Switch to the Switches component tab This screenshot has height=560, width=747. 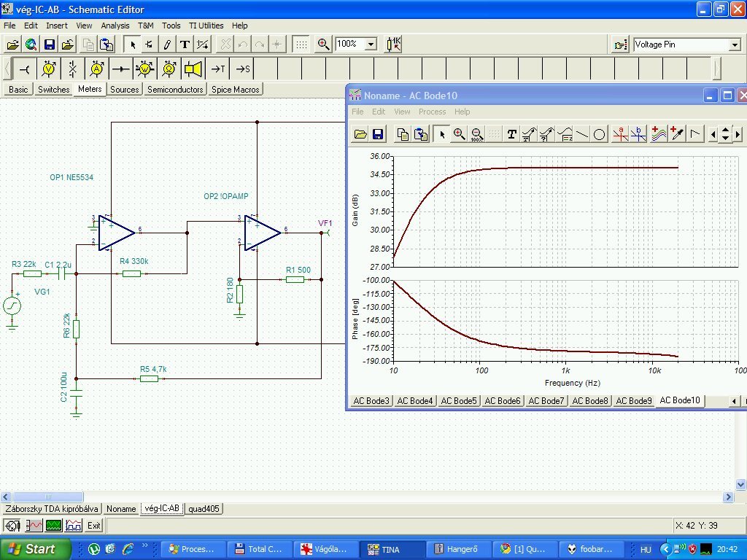click(x=53, y=90)
